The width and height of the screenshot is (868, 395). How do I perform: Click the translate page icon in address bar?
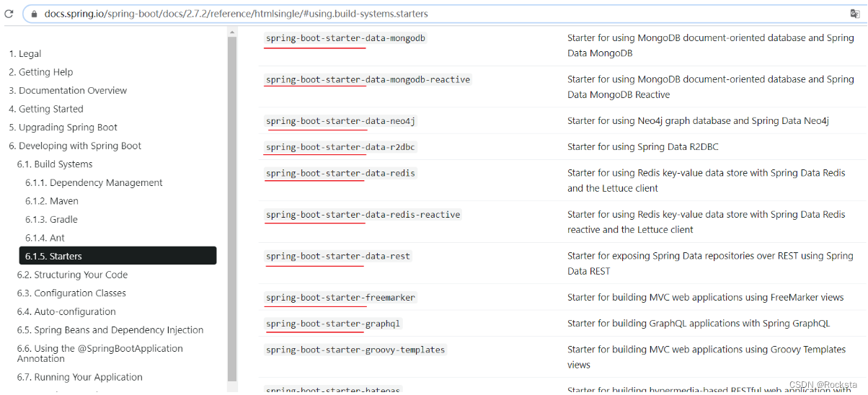[854, 14]
